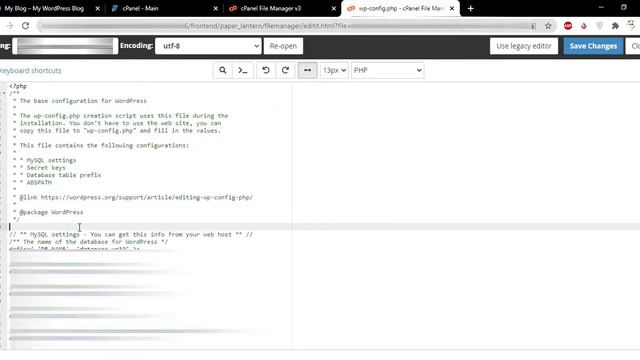Save Changes to wp-config.php
The image size is (640, 360).
click(x=593, y=46)
